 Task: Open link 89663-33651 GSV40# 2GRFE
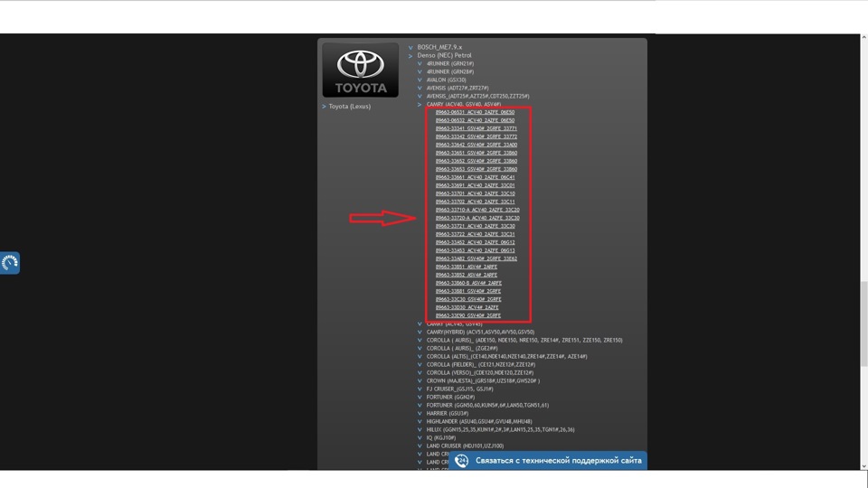click(x=476, y=153)
